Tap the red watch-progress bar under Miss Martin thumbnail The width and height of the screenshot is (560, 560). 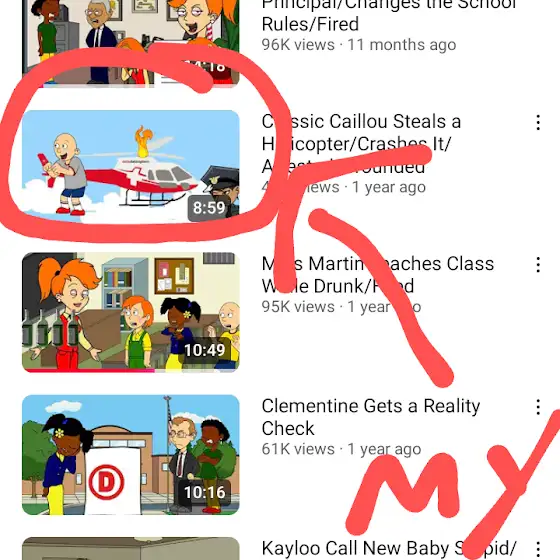(x=89, y=370)
